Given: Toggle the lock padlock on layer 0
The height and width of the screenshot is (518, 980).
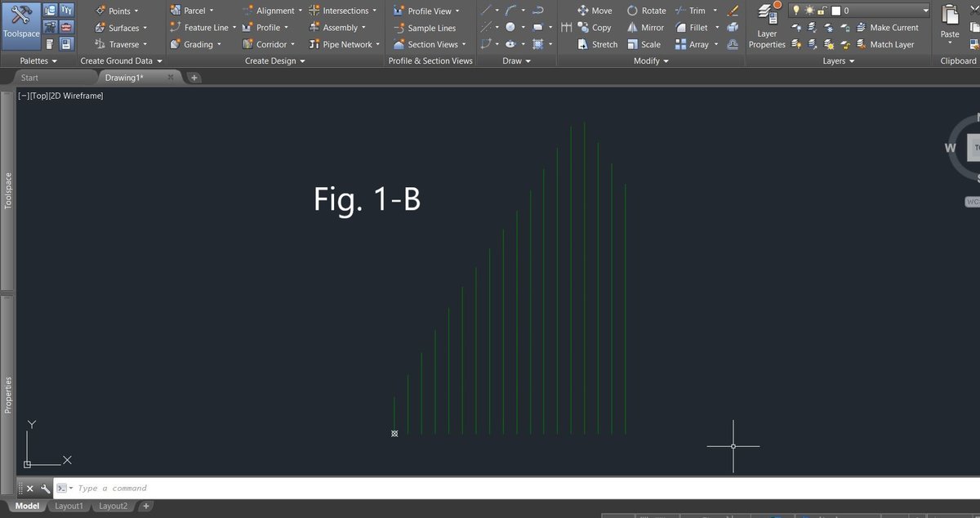Looking at the screenshot, I should 822,10.
